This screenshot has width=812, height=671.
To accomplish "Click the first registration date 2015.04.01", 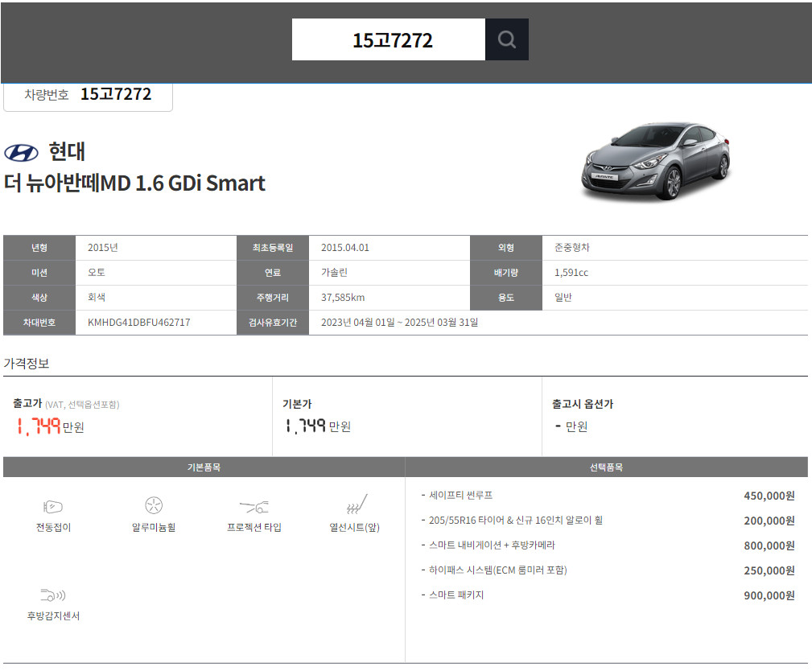I will (x=345, y=248).
